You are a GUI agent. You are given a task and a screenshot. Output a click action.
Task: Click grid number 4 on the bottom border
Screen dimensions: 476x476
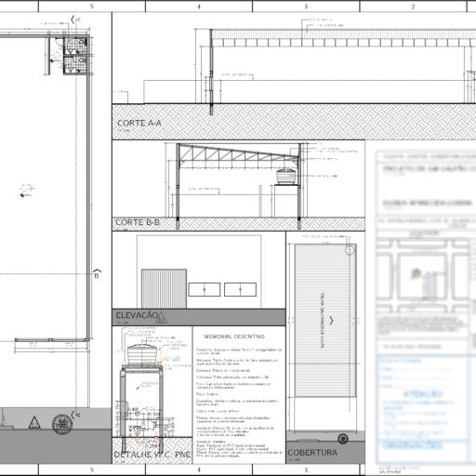pos(199,469)
